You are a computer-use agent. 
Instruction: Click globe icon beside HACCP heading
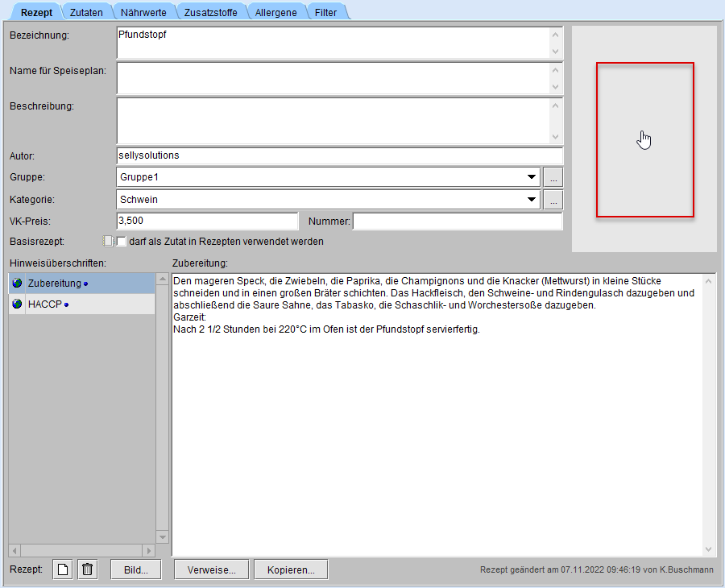click(x=18, y=304)
